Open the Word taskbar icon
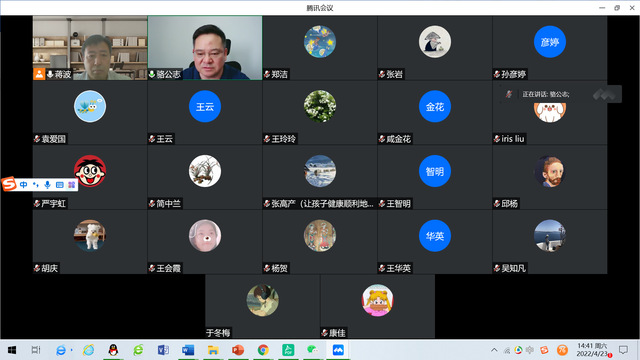The height and width of the screenshot is (360, 640). (188, 350)
